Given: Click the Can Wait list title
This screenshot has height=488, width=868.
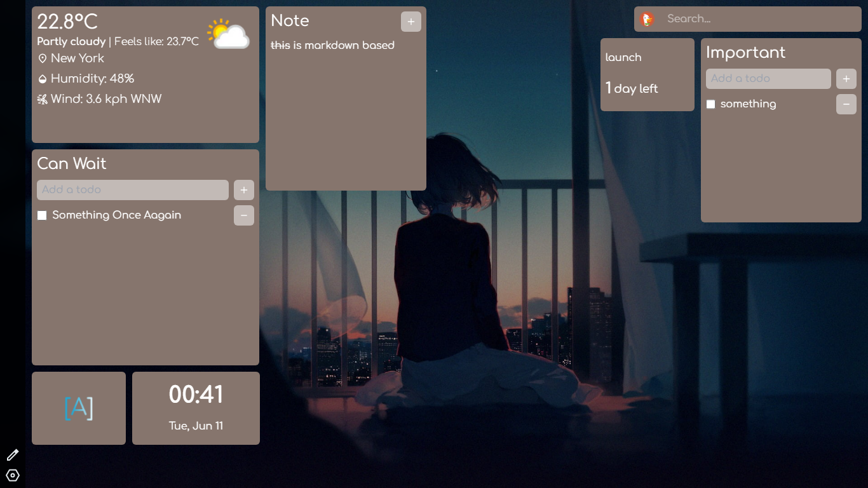Looking at the screenshot, I should [71, 163].
